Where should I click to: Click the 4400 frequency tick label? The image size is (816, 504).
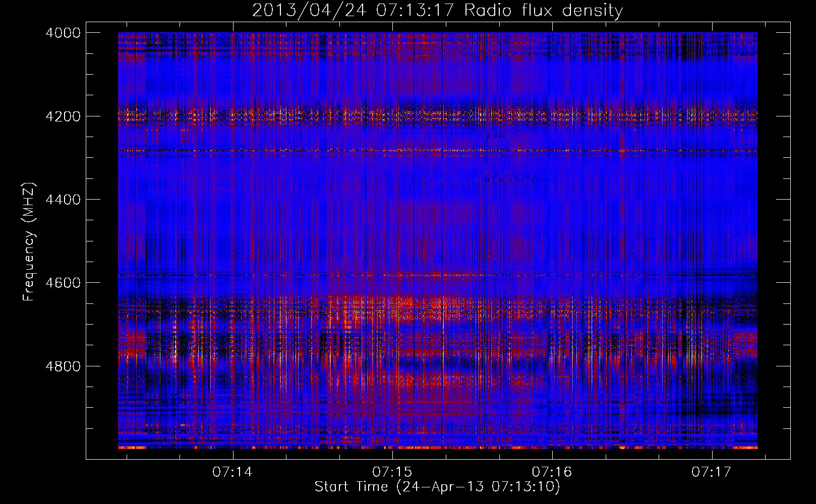[63, 200]
